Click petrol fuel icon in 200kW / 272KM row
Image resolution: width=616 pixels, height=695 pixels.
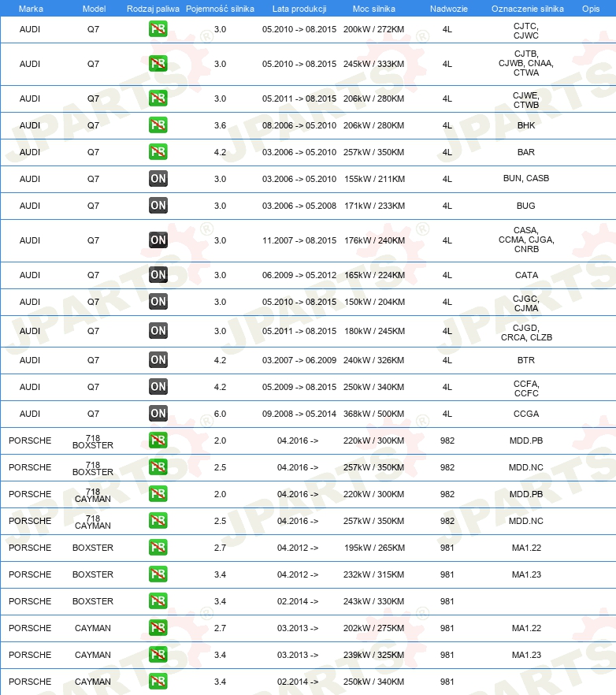(x=158, y=29)
